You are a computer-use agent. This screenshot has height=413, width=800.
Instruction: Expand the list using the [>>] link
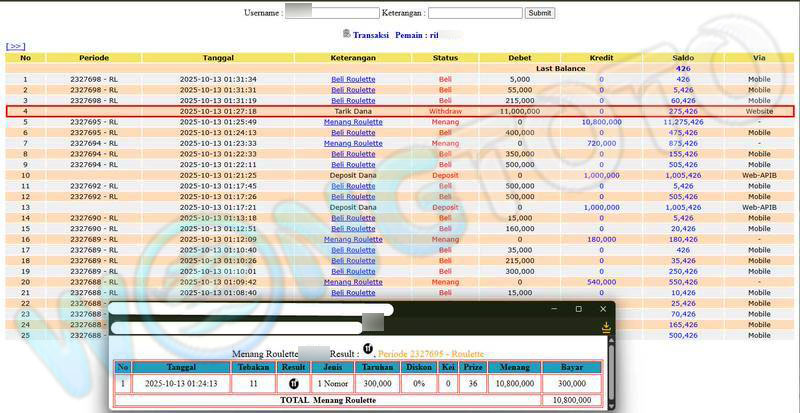click(15, 46)
